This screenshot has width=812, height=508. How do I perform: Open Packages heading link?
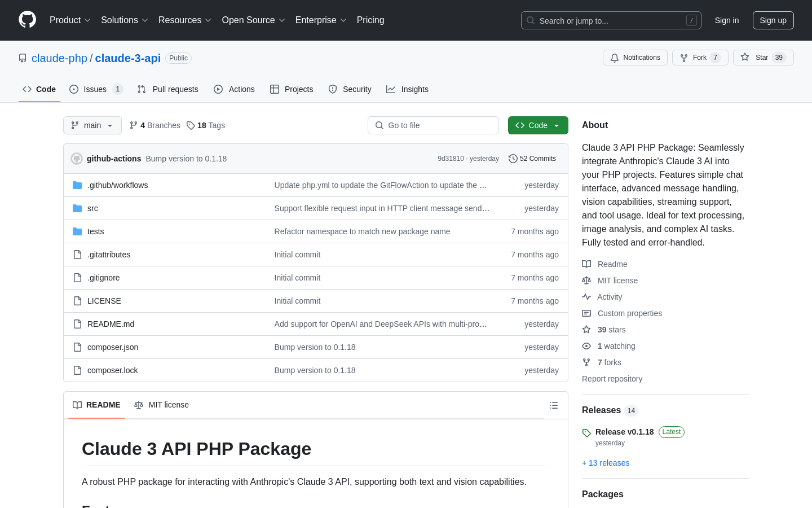[602, 494]
